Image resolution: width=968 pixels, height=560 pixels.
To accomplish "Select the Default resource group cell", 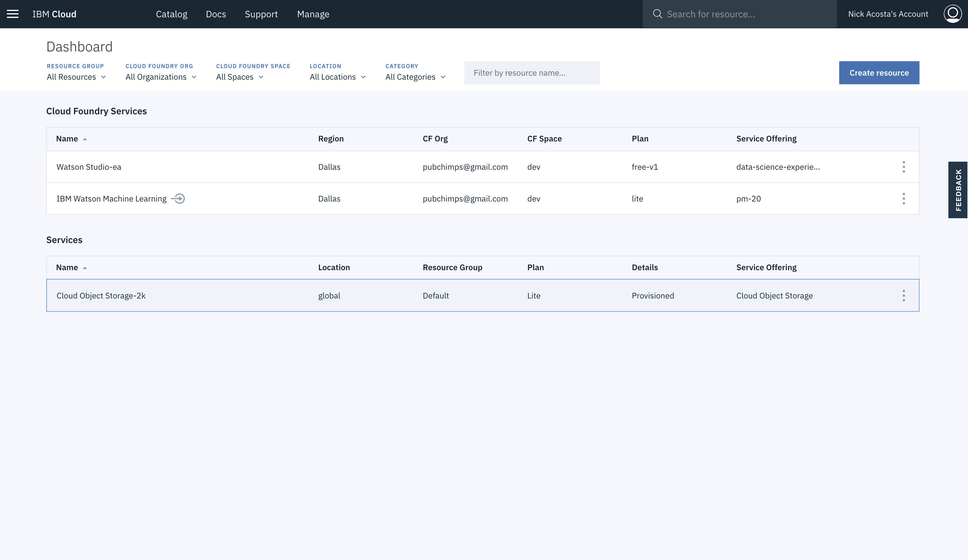I will 435,296.
